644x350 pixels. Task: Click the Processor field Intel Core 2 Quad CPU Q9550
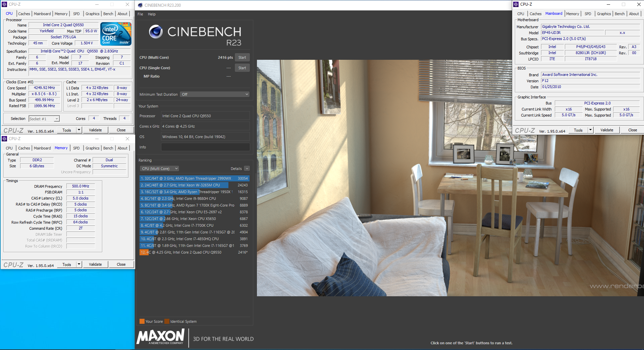click(x=205, y=116)
